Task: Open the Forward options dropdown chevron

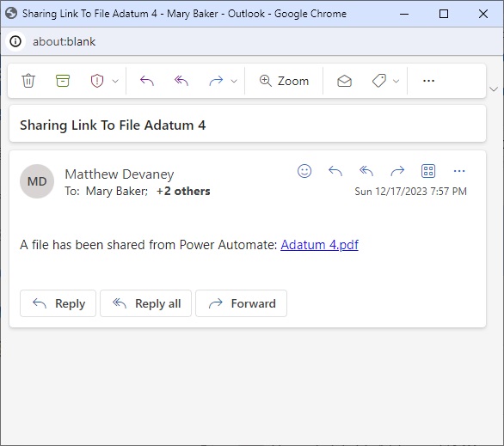Action: (x=234, y=81)
